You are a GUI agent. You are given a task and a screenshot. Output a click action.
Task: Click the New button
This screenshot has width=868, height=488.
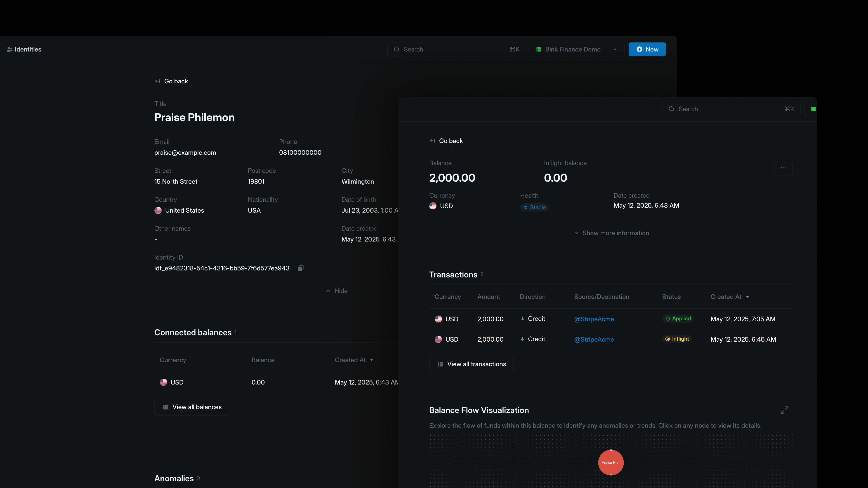647,49
